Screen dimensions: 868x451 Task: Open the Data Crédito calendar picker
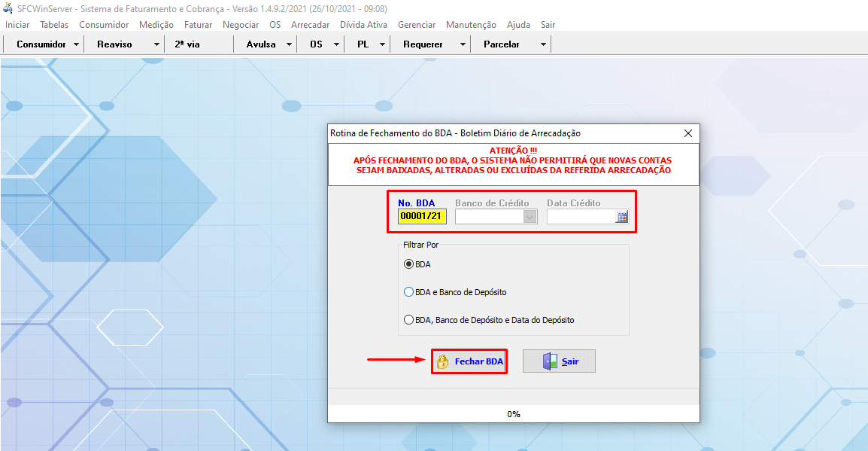tap(622, 217)
